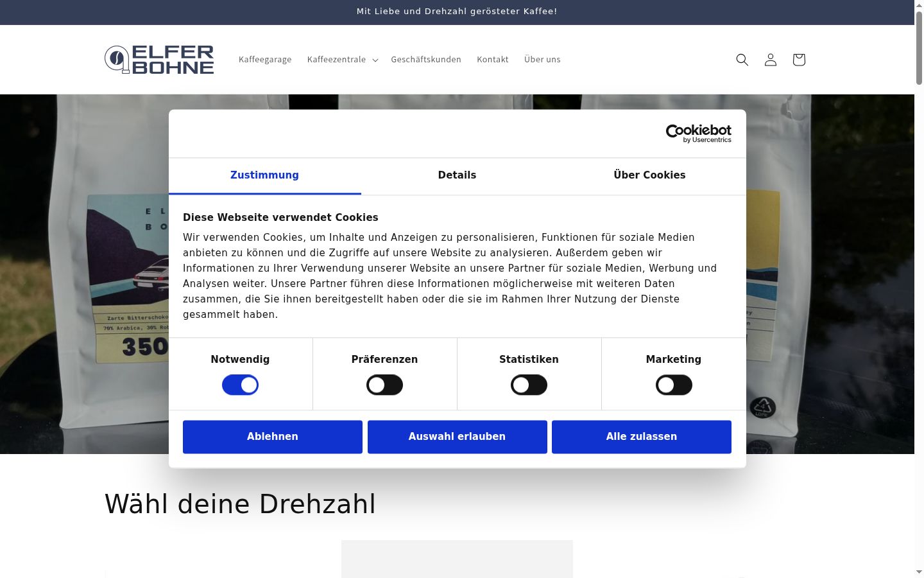Click the 'Diese Webseite verwendet Cookies' heading

tap(280, 218)
